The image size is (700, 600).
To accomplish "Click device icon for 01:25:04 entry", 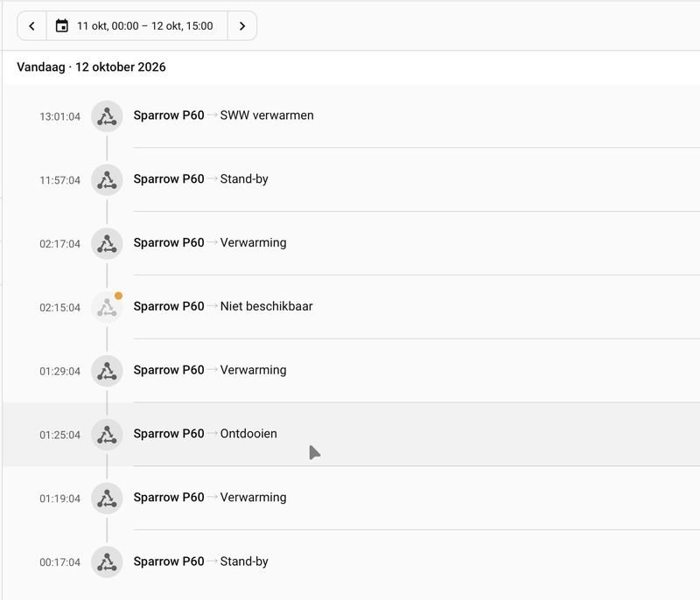I will [107, 435].
